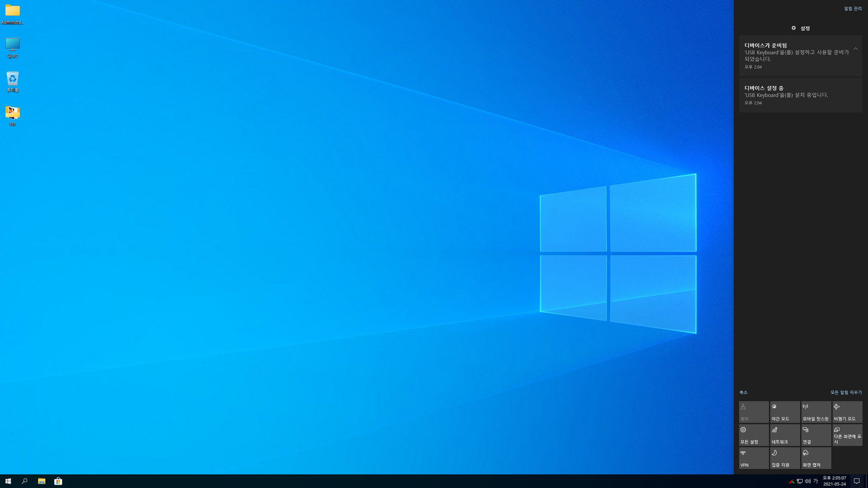The height and width of the screenshot is (488, 868).
Task: Toggle the 위치 location tile
Action: [x=754, y=412]
